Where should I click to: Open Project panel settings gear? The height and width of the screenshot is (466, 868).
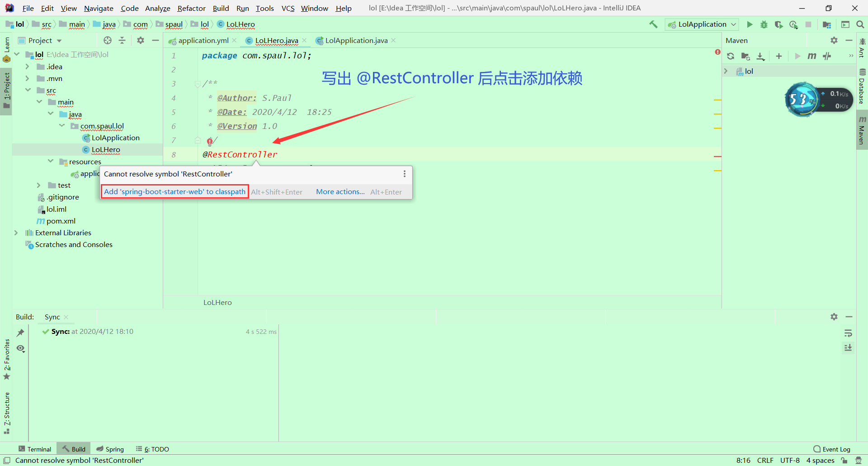[x=141, y=40]
